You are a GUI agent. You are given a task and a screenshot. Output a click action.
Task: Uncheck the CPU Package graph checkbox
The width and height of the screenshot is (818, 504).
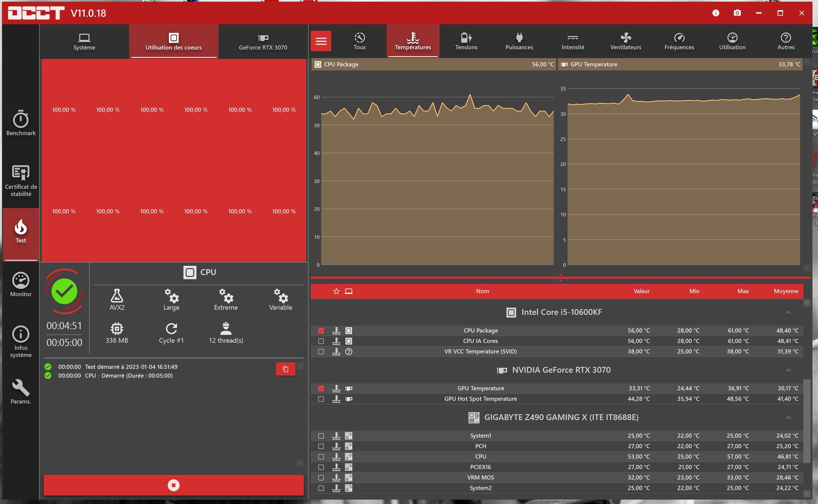pyautogui.click(x=321, y=331)
